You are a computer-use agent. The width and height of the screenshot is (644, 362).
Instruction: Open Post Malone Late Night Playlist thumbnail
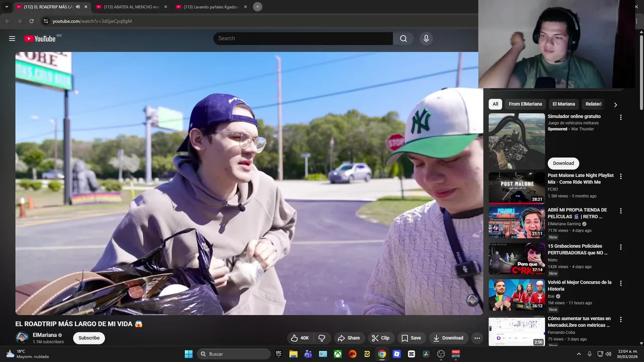[x=516, y=188]
